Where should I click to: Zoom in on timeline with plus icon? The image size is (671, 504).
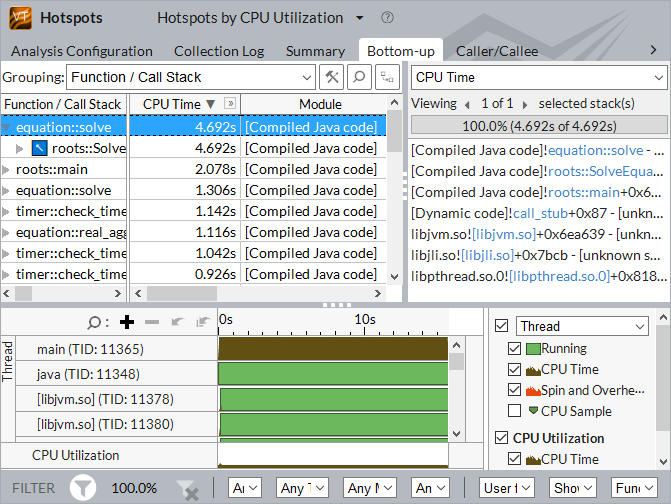click(126, 322)
